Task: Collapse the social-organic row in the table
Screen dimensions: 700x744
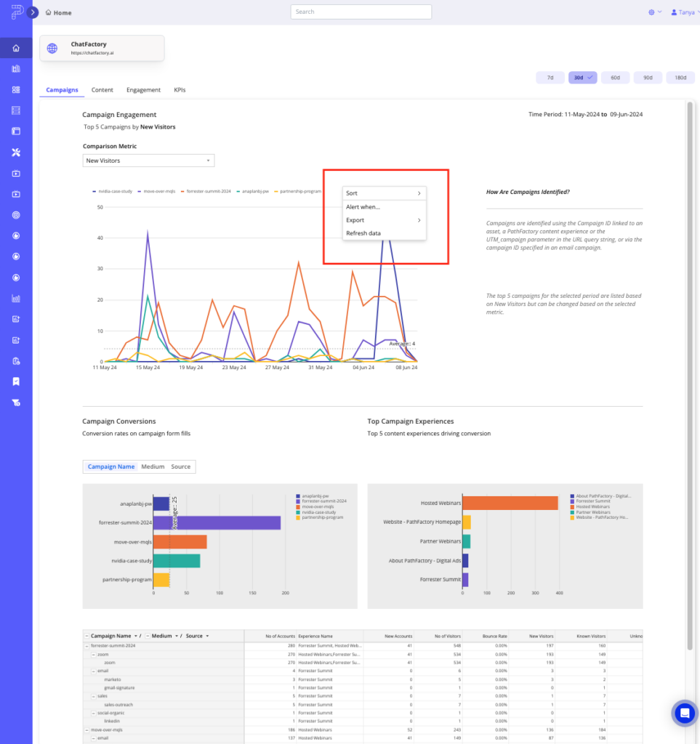Action: [94, 713]
